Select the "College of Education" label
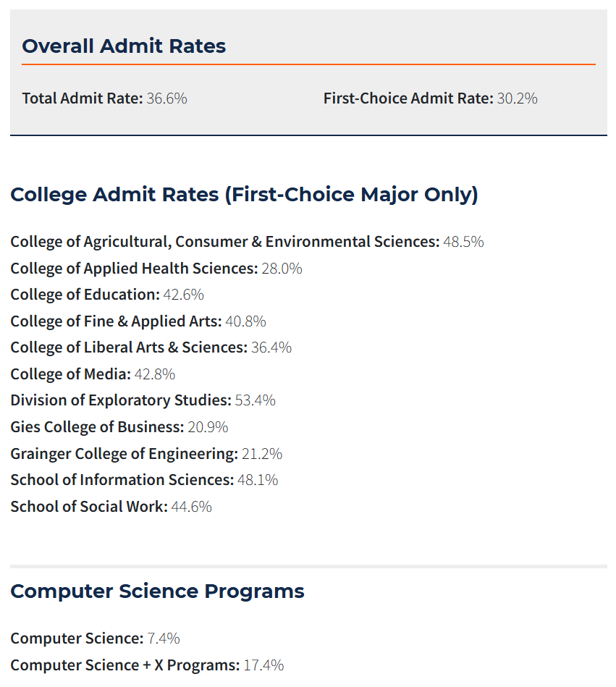Image resolution: width=616 pixels, height=687 pixels. click(85, 295)
